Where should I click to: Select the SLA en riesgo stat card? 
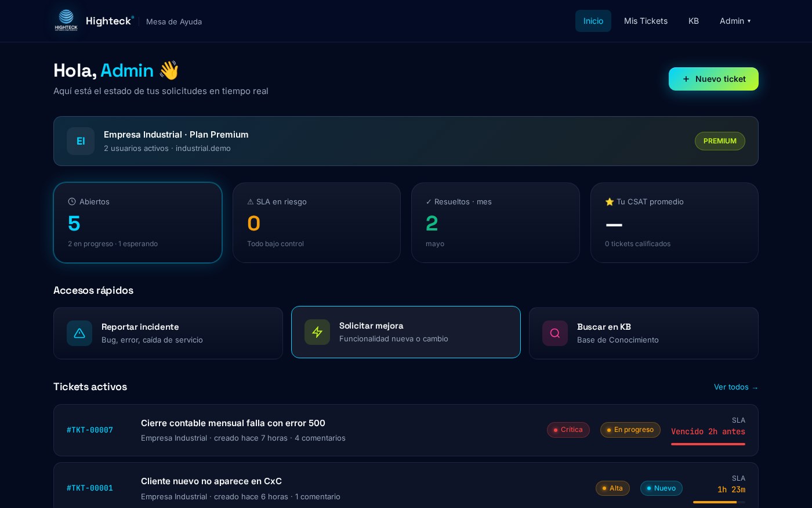(x=317, y=223)
